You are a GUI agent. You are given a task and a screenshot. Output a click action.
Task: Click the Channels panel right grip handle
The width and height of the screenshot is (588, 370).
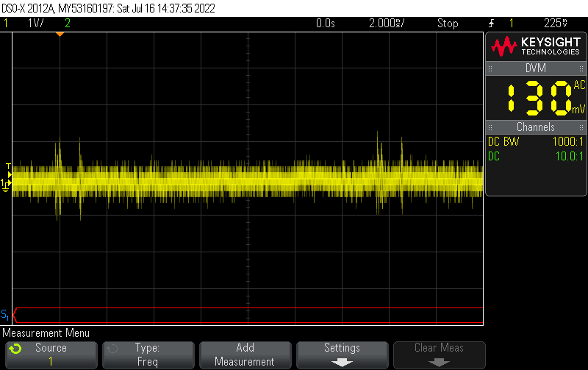(581, 127)
